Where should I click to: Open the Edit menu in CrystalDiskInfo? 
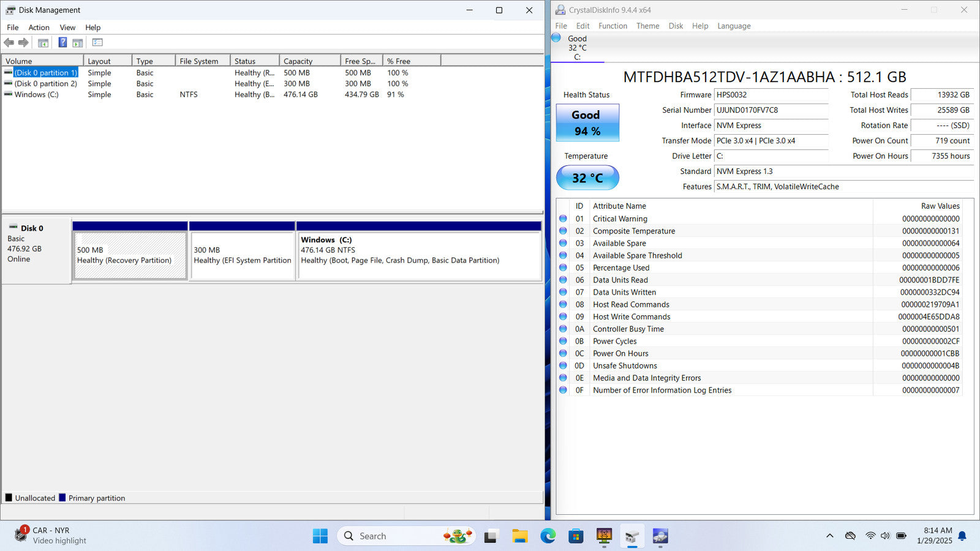point(582,26)
